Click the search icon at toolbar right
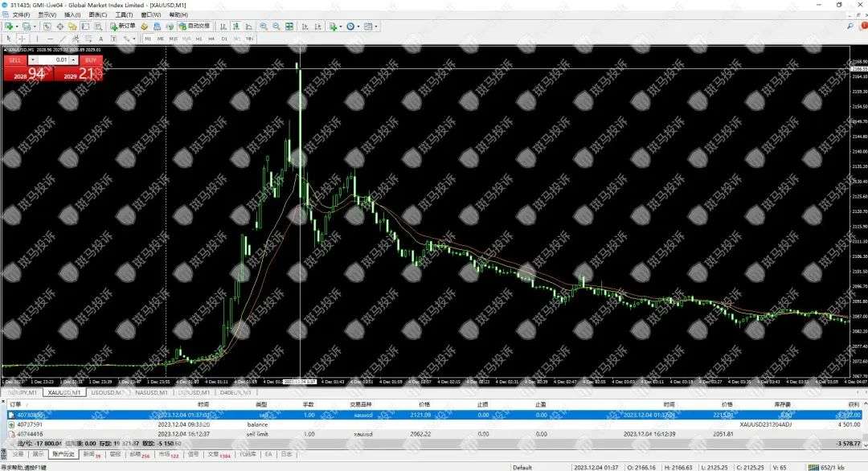Screen dimensions: 868x471 pos(850,26)
